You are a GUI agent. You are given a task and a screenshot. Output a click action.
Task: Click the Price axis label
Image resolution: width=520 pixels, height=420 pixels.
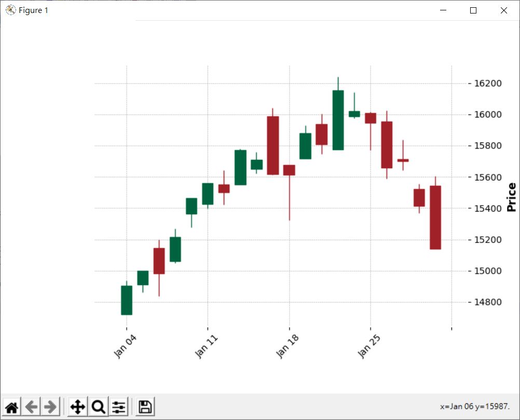point(512,197)
